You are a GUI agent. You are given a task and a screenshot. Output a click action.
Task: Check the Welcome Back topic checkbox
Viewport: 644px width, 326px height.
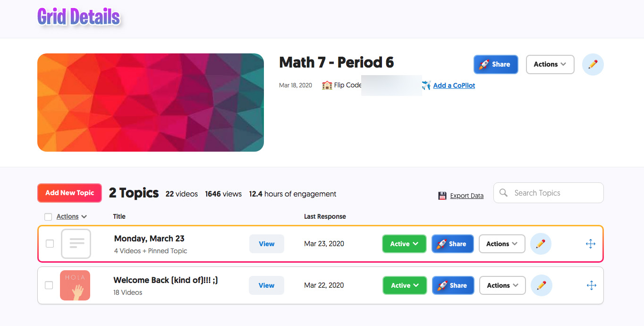[x=49, y=285]
